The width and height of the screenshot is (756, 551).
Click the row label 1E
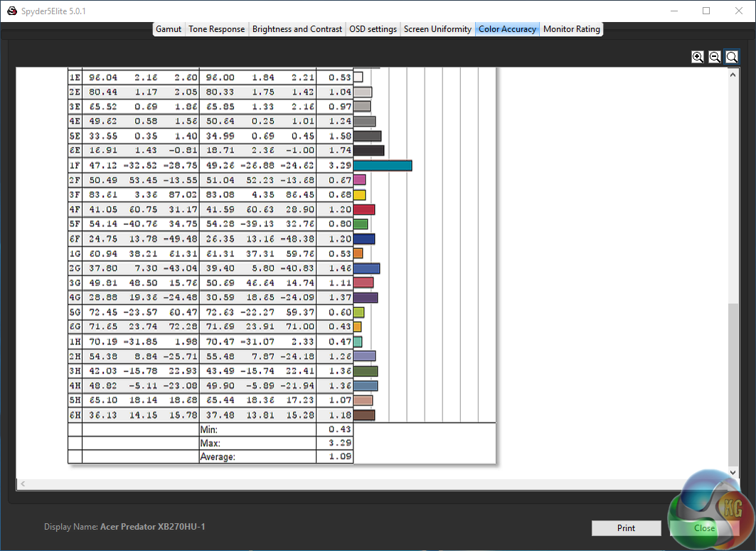click(x=75, y=77)
